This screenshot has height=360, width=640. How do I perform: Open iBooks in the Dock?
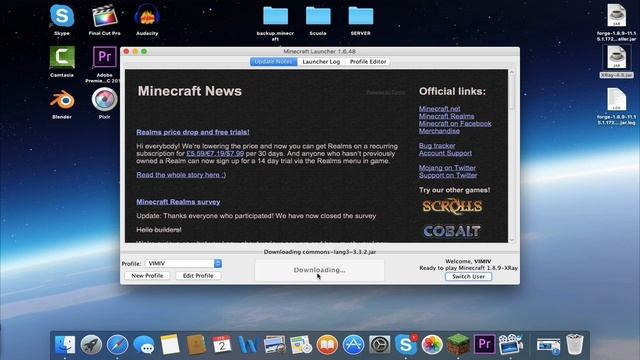pyautogui.click(x=327, y=345)
